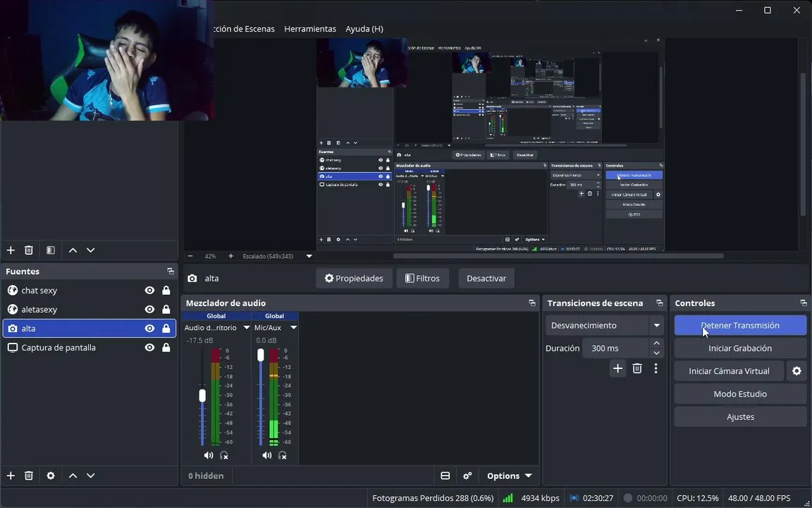Toggle monitoring headphone icon for Mic/Aux
812x508 pixels.
click(282, 455)
